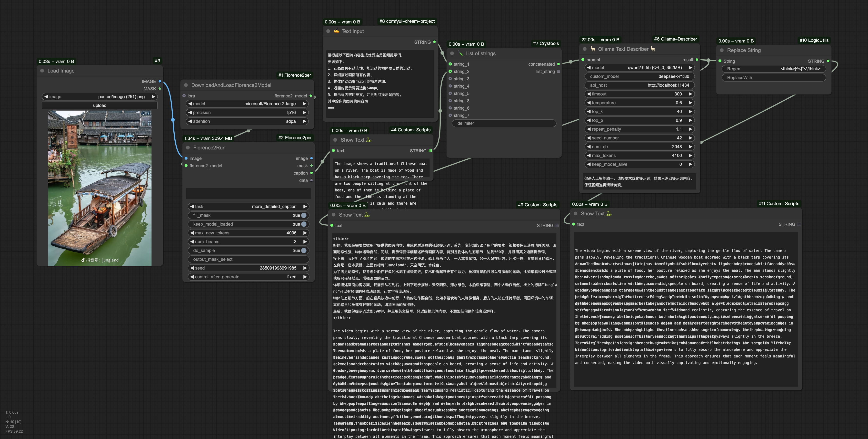The width and height of the screenshot is (868, 439).
Task: Click the STRING output socket on Text Input
Action: tap(434, 42)
